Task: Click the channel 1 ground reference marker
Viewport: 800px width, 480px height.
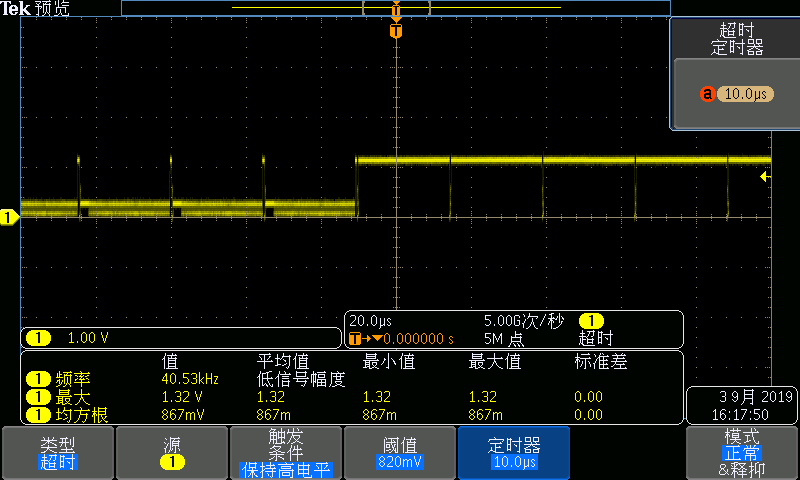Action: pyautogui.click(x=9, y=217)
